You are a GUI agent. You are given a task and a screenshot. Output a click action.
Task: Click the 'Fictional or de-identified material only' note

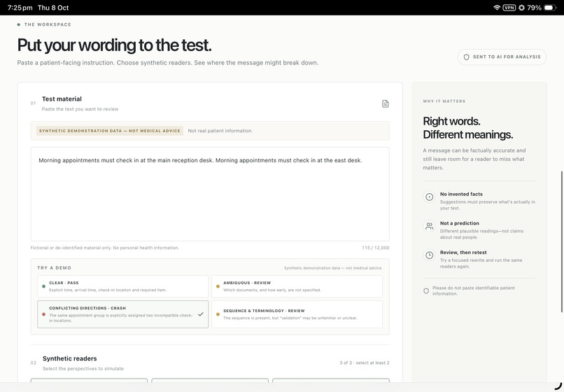[x=105, y=248]
